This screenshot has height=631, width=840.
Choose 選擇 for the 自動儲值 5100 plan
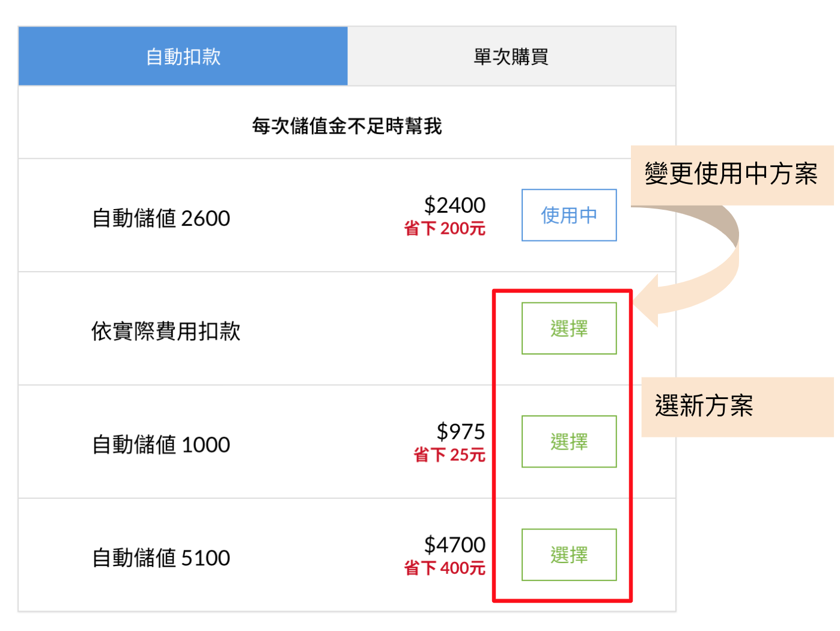(568, 555)
